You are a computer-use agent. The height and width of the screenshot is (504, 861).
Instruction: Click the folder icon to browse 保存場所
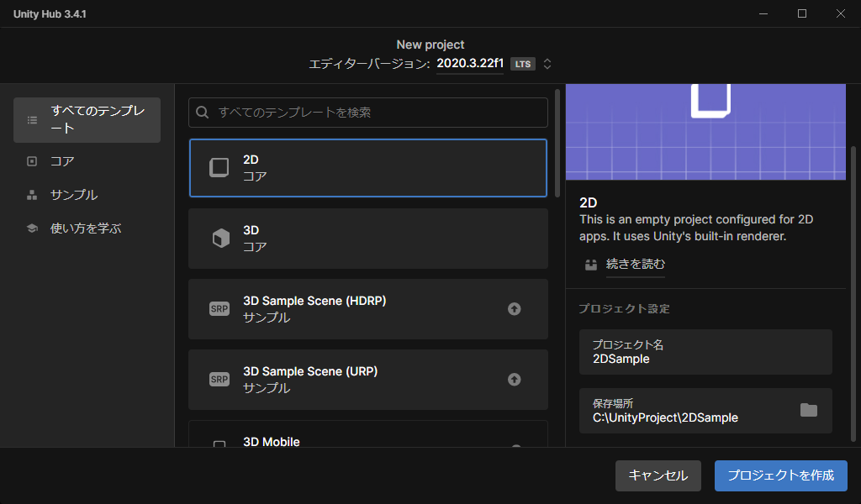tap(808, 410)
